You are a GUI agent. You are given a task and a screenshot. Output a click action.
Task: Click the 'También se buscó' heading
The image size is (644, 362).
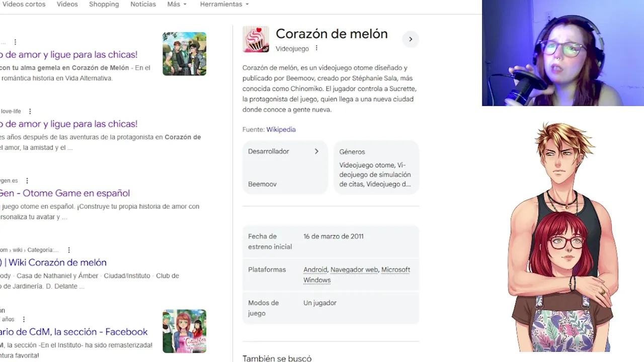(x=277, y=358)
